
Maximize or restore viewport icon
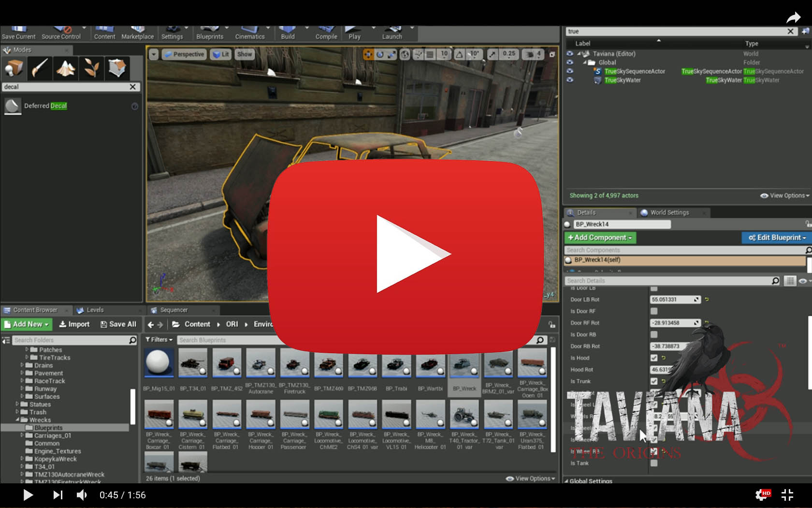tap(552, 54)
